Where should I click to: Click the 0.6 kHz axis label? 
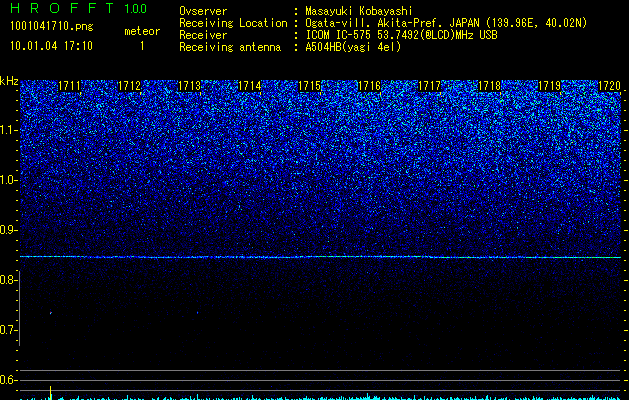coord(8,380)
